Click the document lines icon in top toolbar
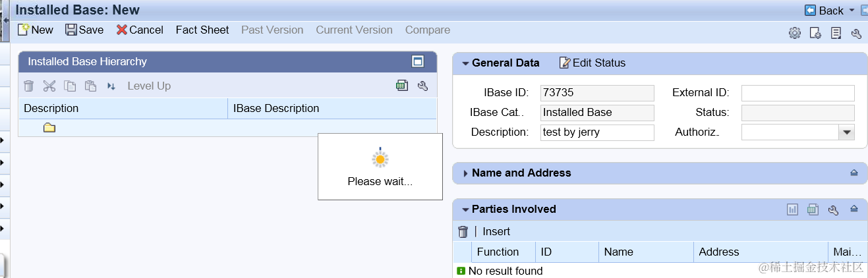 pyautogui.click(x=836, y=33)
